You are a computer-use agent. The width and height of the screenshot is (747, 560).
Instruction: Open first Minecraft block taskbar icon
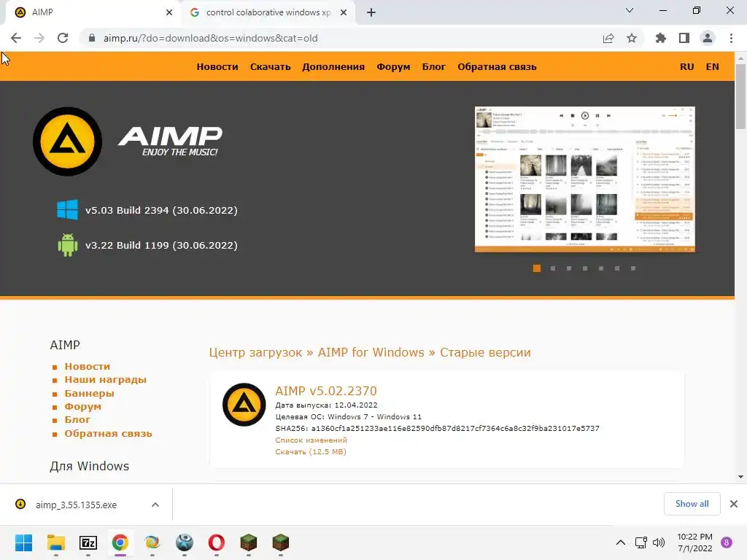click(x=248, y=542)
